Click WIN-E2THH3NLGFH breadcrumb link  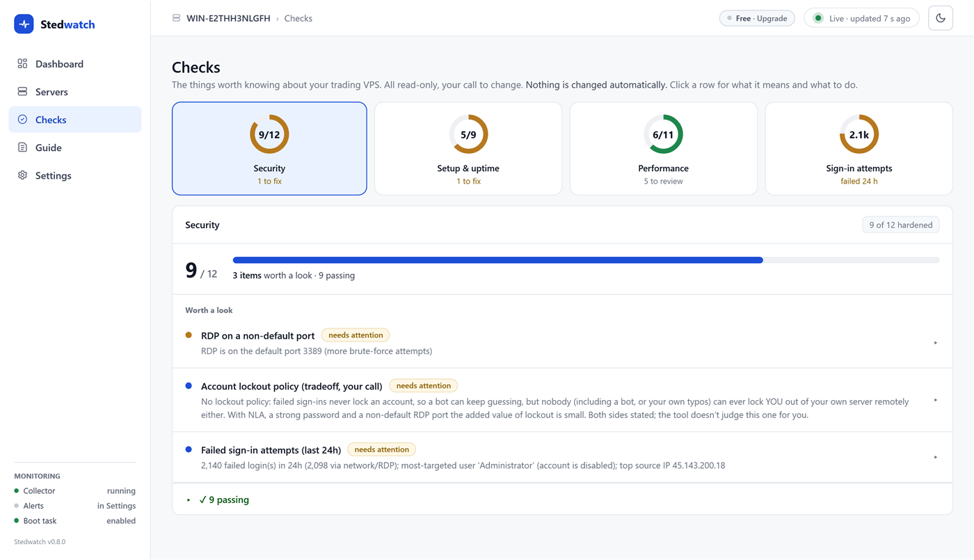(x=228, y=18)
